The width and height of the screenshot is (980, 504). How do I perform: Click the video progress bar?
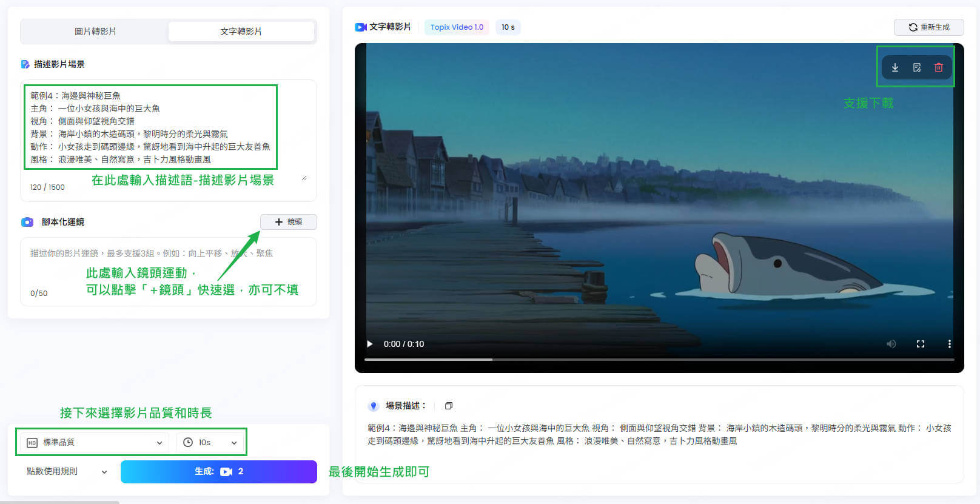659,360
